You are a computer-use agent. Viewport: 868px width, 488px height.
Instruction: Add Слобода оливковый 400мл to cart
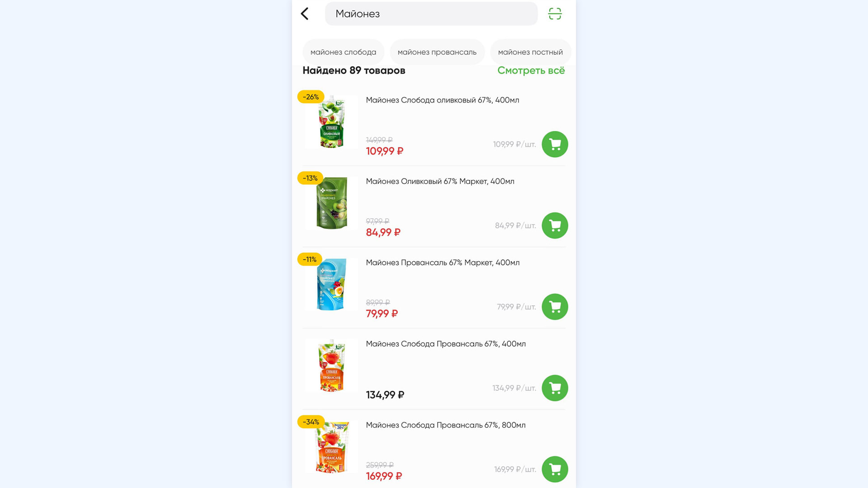(555, 144)
